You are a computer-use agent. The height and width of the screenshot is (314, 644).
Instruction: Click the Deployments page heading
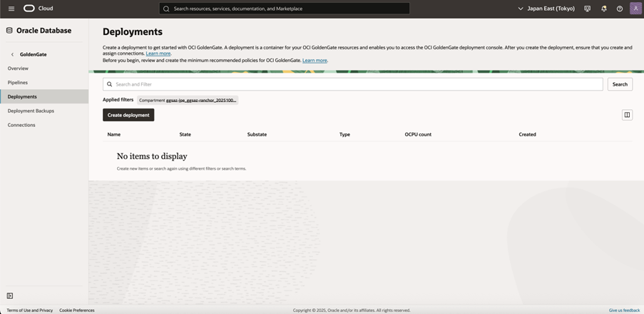(x=133, y=31)
